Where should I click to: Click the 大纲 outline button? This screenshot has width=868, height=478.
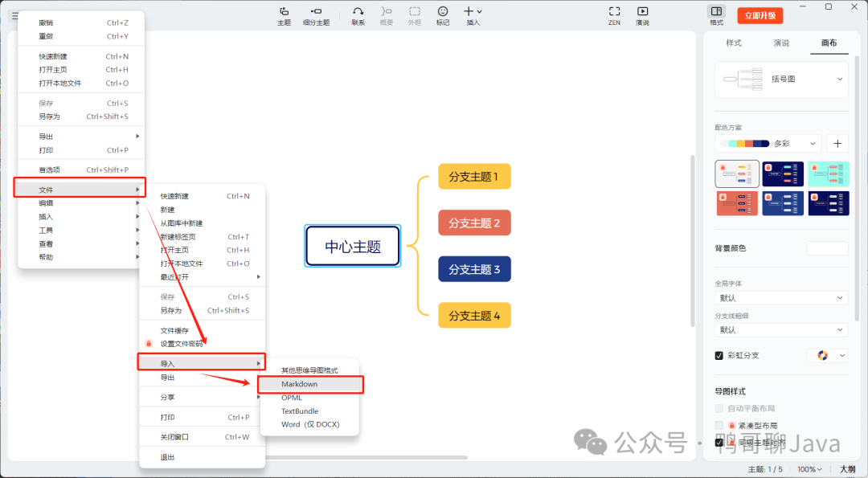pos(848,469)
